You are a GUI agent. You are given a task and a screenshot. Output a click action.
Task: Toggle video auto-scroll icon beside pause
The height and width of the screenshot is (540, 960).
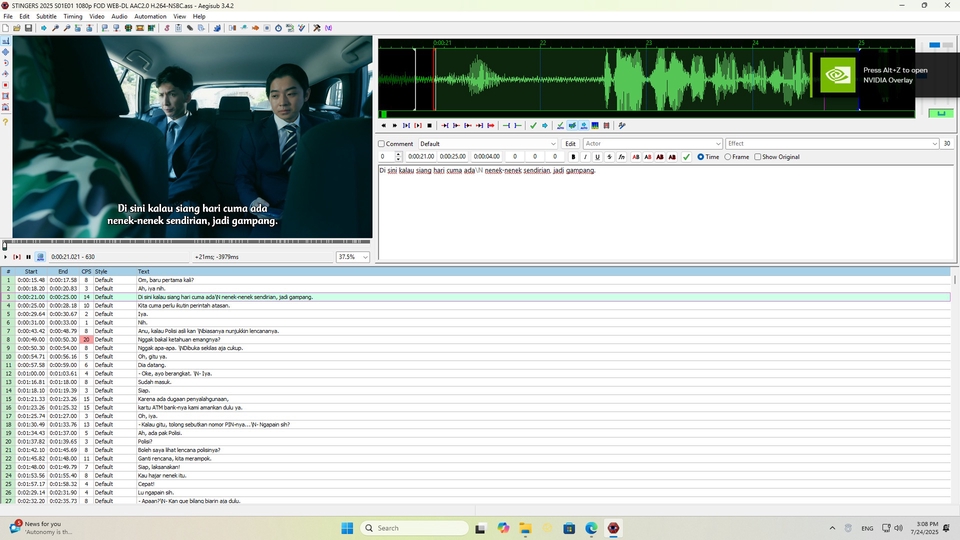coord(40,257)
